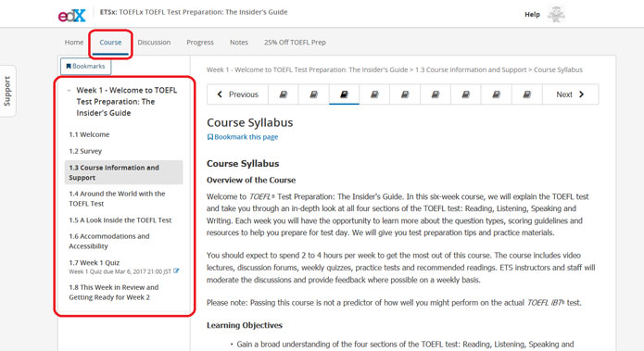Open 1.7 Week 1 Quiz
This screenshot has width=644, height=351.
point(95,263)
